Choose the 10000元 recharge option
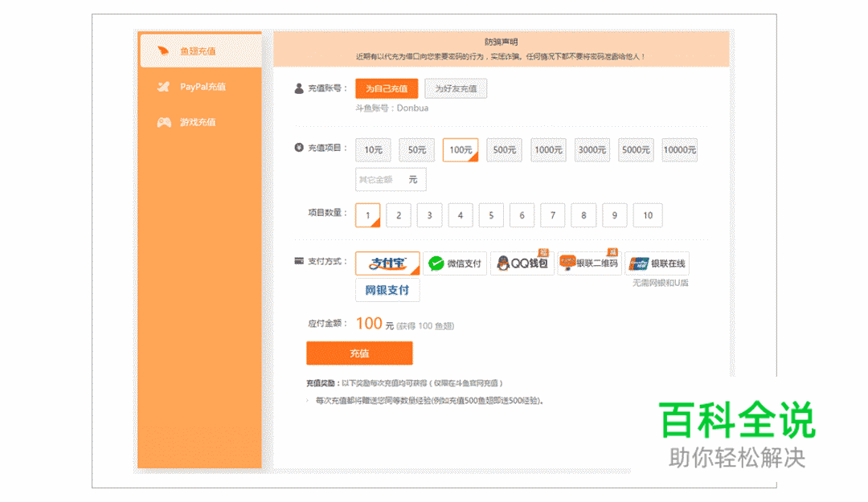This screenshot has width=868, height=502. (x=679, y=150)
